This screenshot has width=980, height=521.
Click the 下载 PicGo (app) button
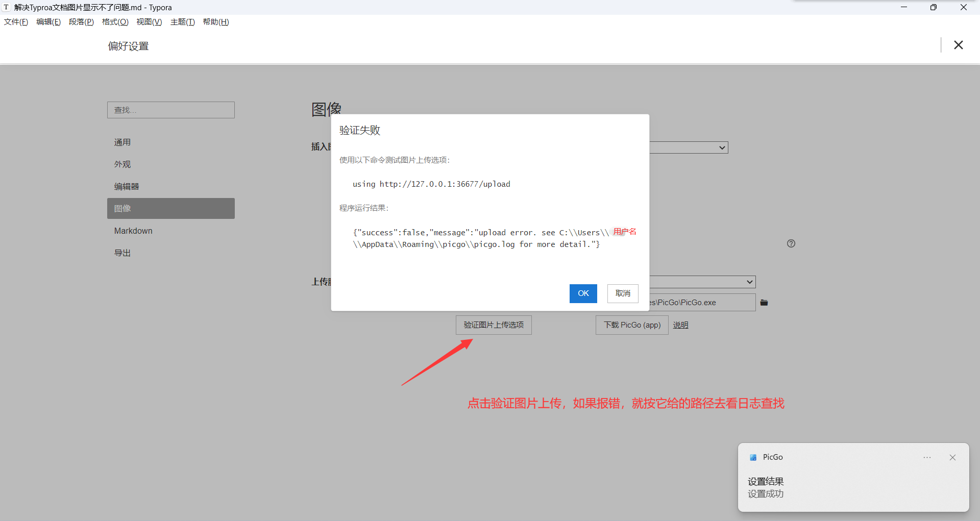[x=632, y=325]
